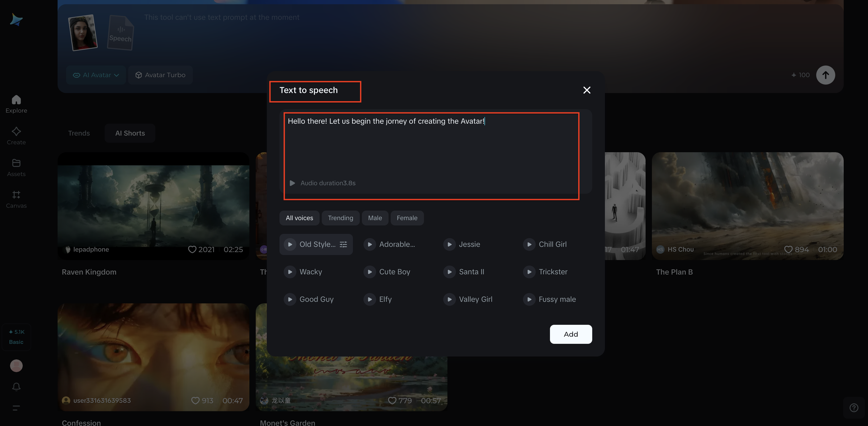Screen dimensions: 868x426
Task: Select the Trickster voice option
Action: (553, 272)
